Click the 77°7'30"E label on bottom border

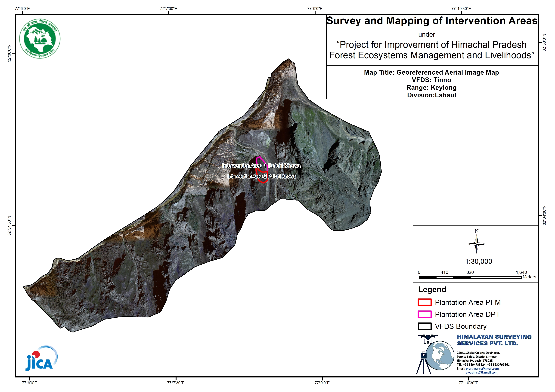pos(176,383)
